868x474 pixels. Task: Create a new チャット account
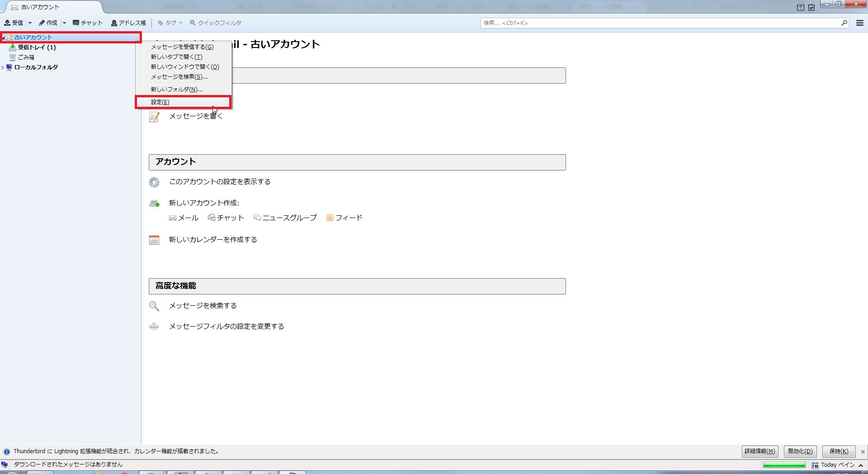click(x=226, y=218)
